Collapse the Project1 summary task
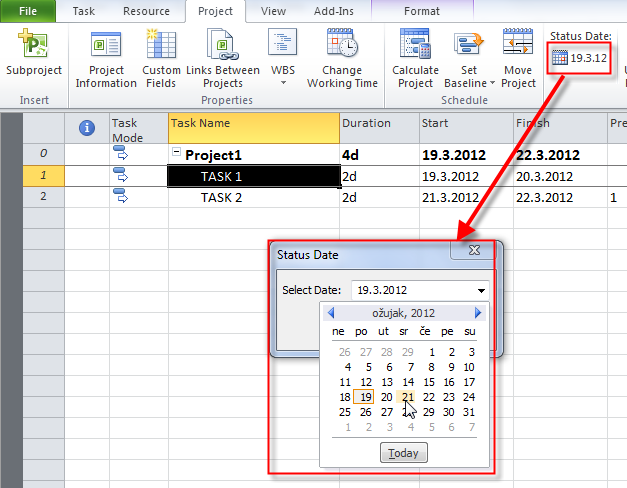This screenshot has width=627, height=488. click(x=177, y=155)
